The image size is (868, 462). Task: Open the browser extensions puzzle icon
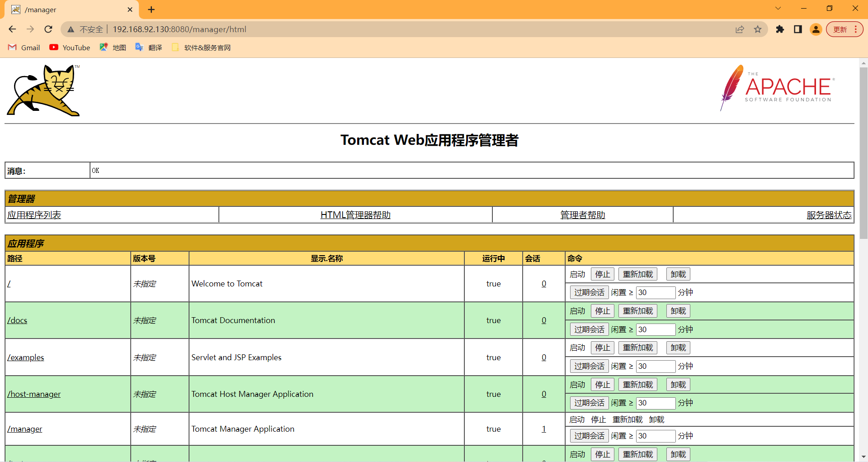click(780, 29)
